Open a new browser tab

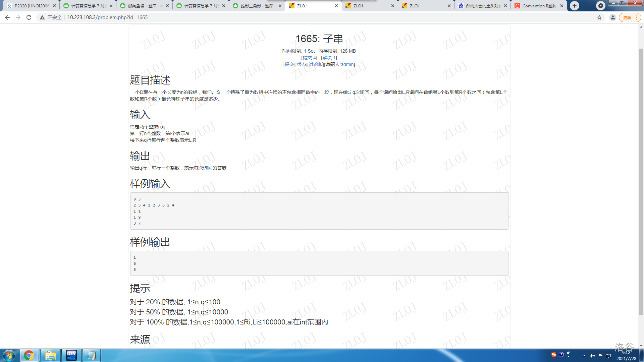tap(575, 6)
